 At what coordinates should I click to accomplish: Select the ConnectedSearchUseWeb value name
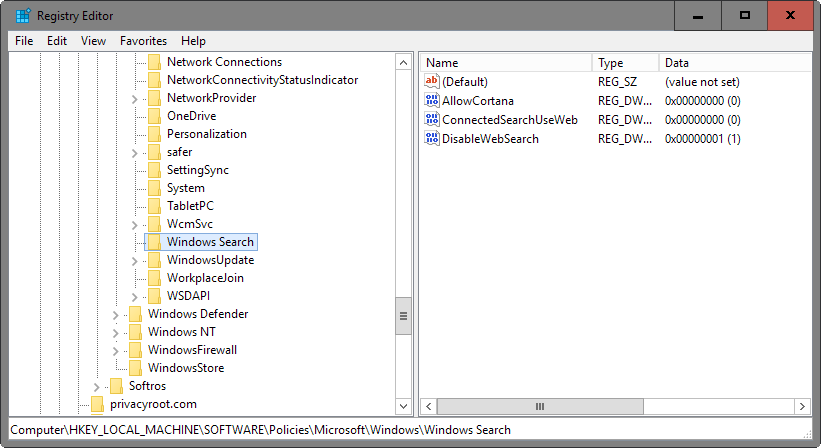[509, 120]
